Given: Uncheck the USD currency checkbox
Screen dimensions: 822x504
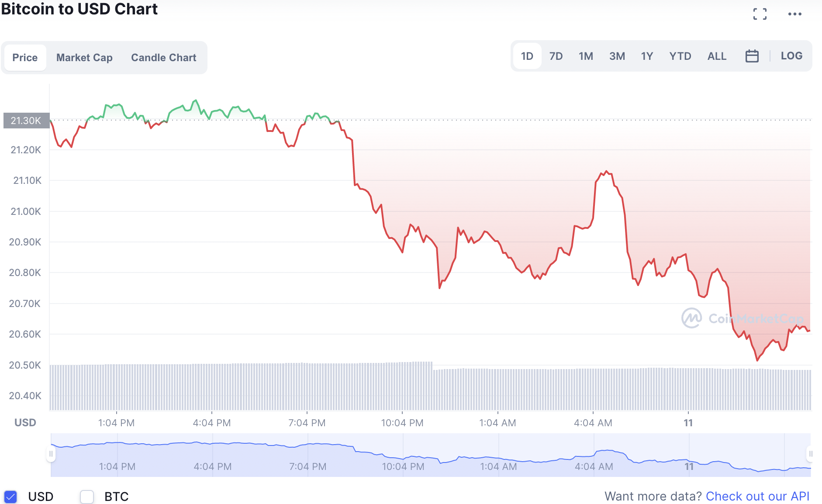Looking at the screenshot, I should [x=10, y=497].
